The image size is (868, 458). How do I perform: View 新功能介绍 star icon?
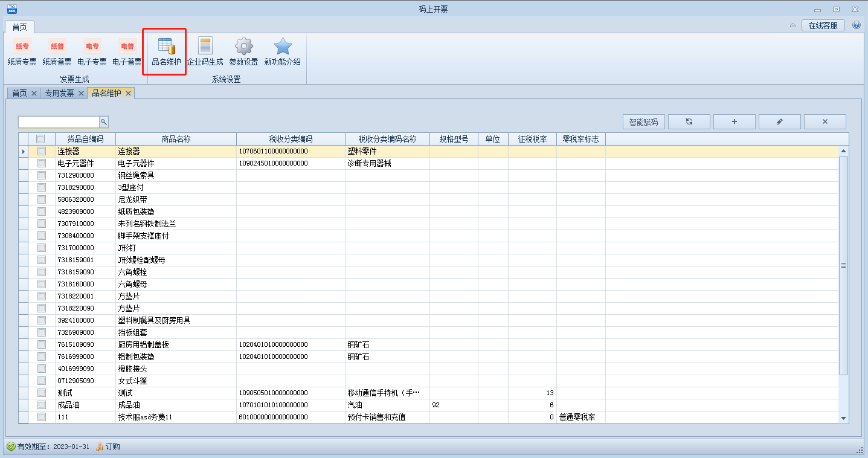coord(282,52)
